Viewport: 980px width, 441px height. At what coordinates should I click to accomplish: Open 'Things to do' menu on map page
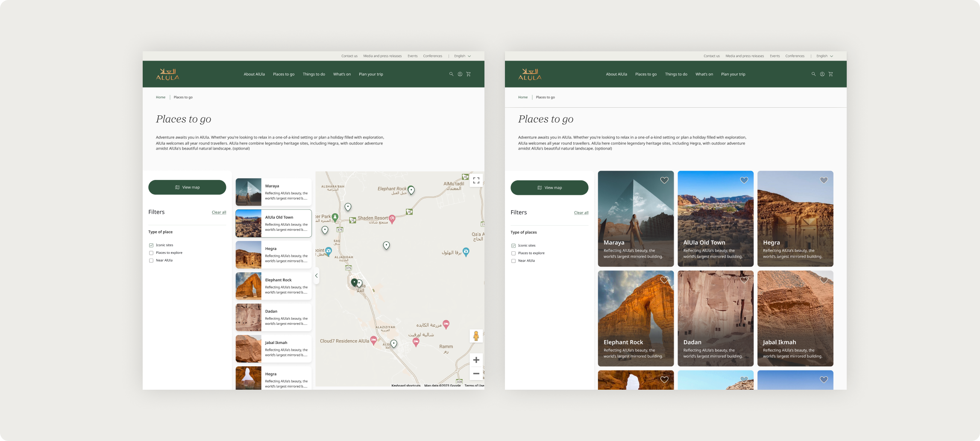[314, 74]
